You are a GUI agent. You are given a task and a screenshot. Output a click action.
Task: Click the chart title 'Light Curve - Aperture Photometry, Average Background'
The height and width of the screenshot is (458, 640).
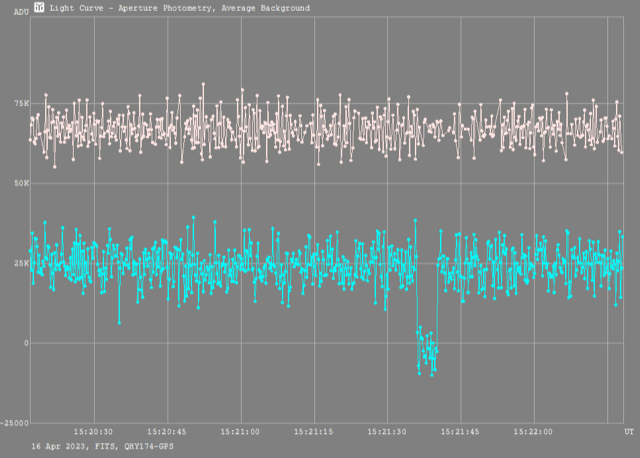click(x=180, y=8)
